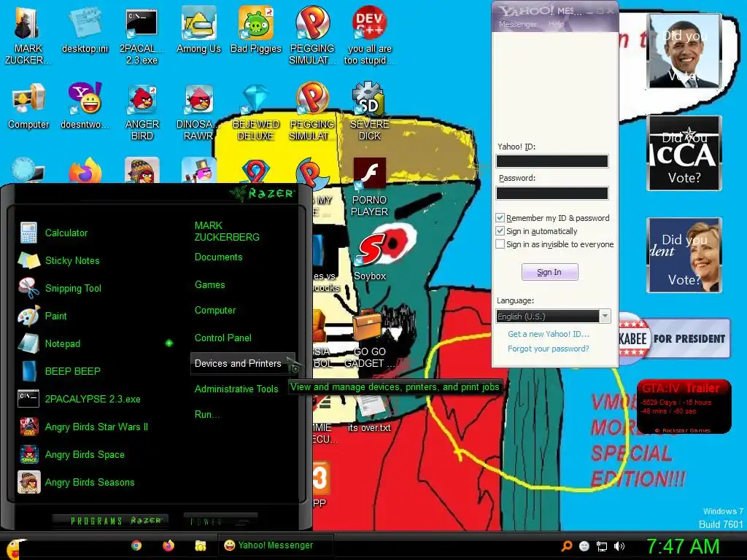Image resolution: width=747 pixels, height=560 pixels.
Task: Click the volume speaker tray icon
Action: pyautogui.click(x=619, y=546)
